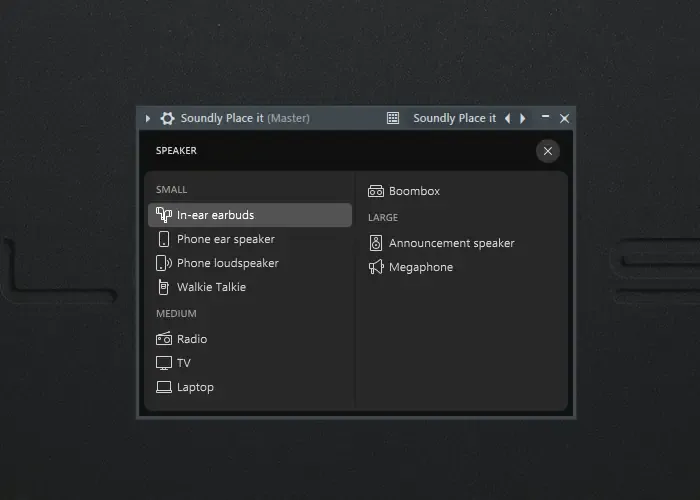Image resolution: width=700 pixels, height=500 pixels.
Task: Click the radio icon
Action: [164, 339]
